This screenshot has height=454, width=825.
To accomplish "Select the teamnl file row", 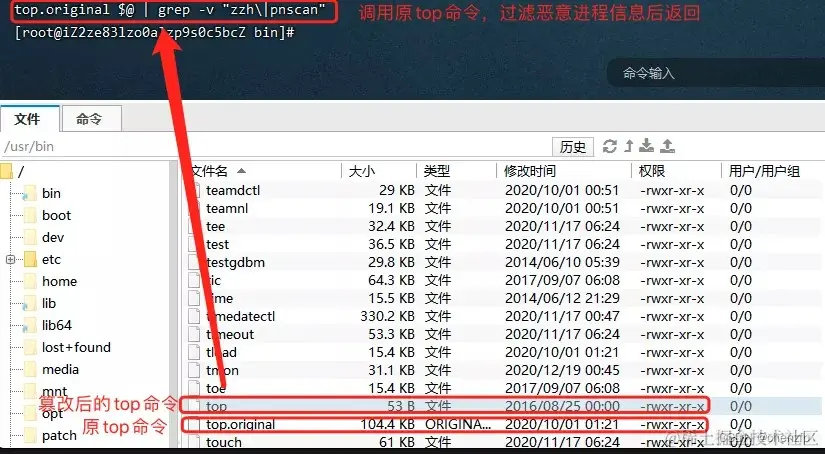I will click(502, 208).
